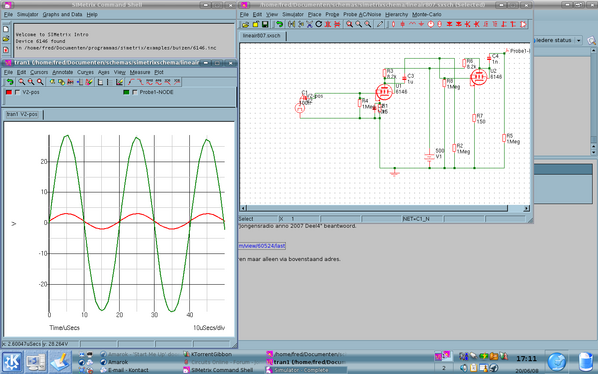Click first zoom magnifier in schematic toolbar
The height and width of the screenshot is (374, 598).
coord(350,24)
